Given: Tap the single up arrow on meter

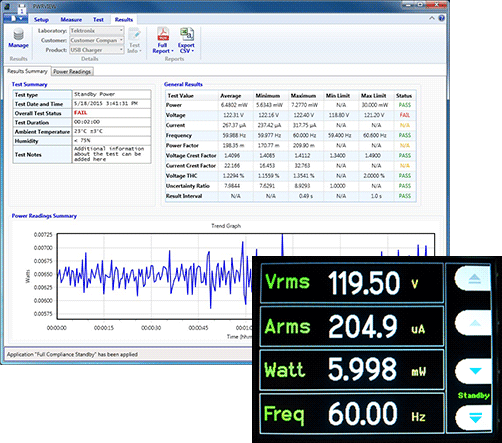Looking at the screenshot, I should (x=474, y=323).
